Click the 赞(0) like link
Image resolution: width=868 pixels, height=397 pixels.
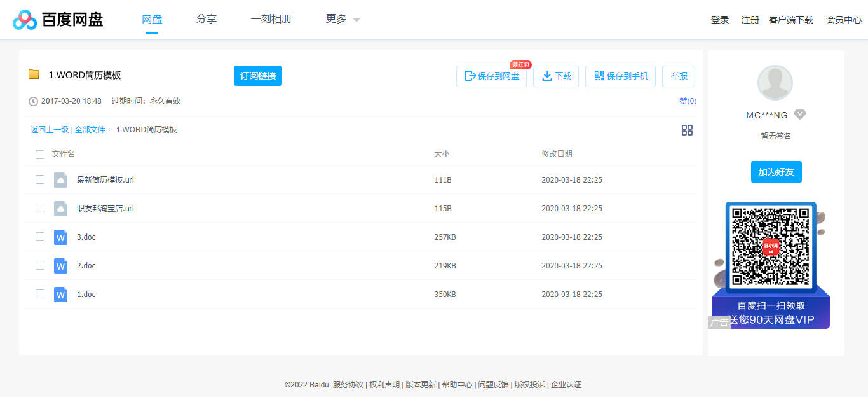(x=688, y=101)
